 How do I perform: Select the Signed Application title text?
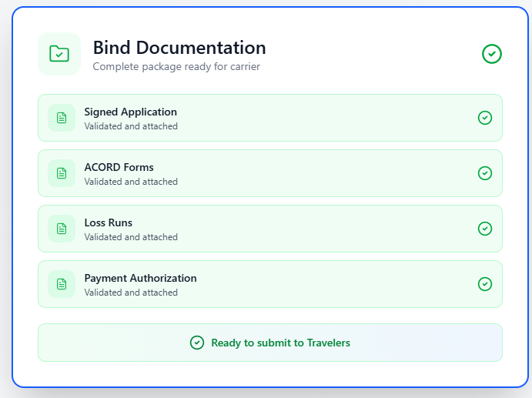click(130, 112)
